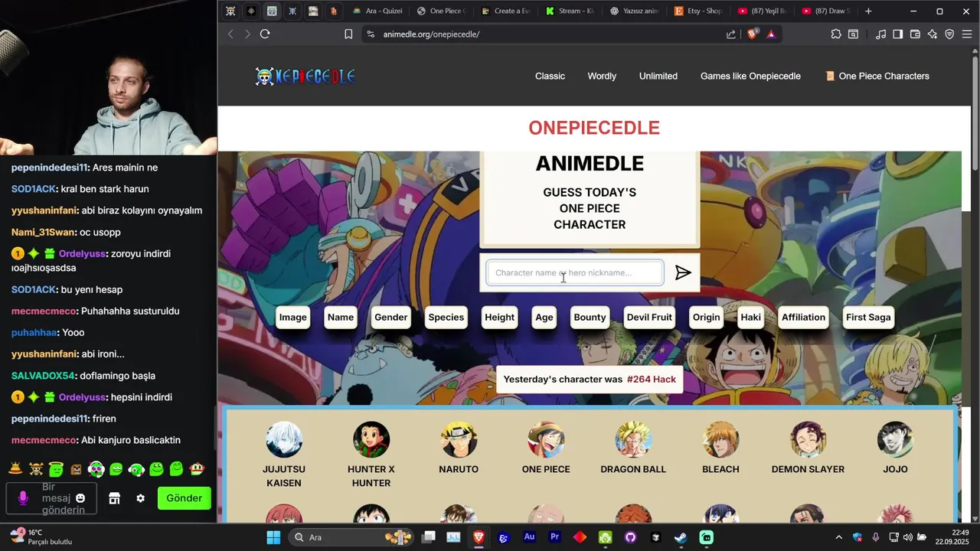This screenshot has height=551, width=980.
Task: Open Adobe Premiere Pro from the taskbar
Action: [x=555, y=537]
